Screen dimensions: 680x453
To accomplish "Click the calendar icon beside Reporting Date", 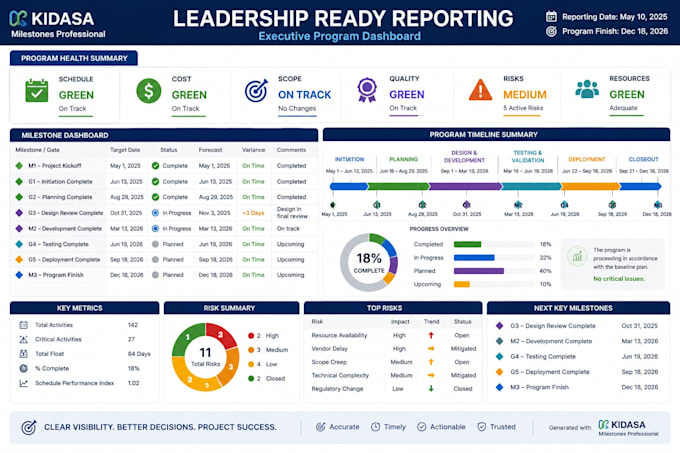I will (x=551, y=16).
